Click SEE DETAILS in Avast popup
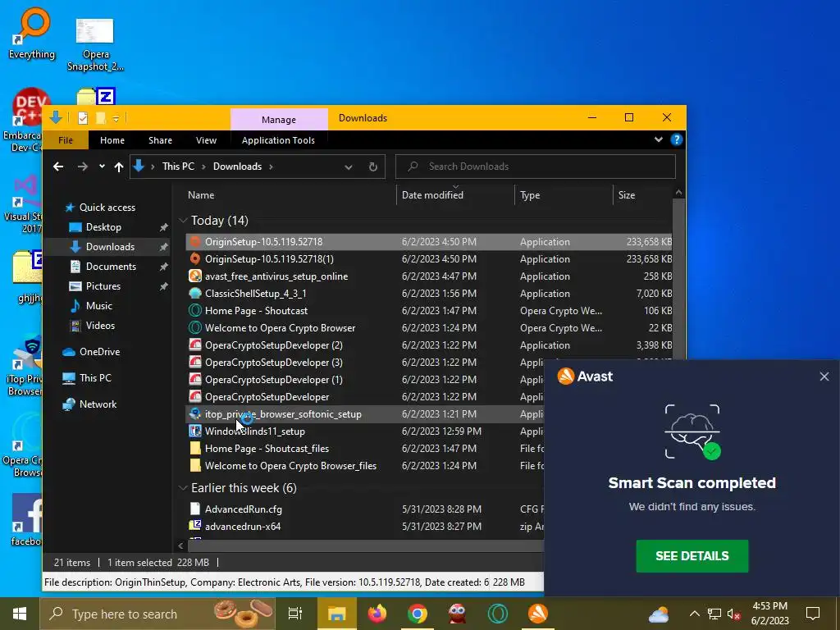Viewport: 840px width, 630px height. tap(692, 556)
